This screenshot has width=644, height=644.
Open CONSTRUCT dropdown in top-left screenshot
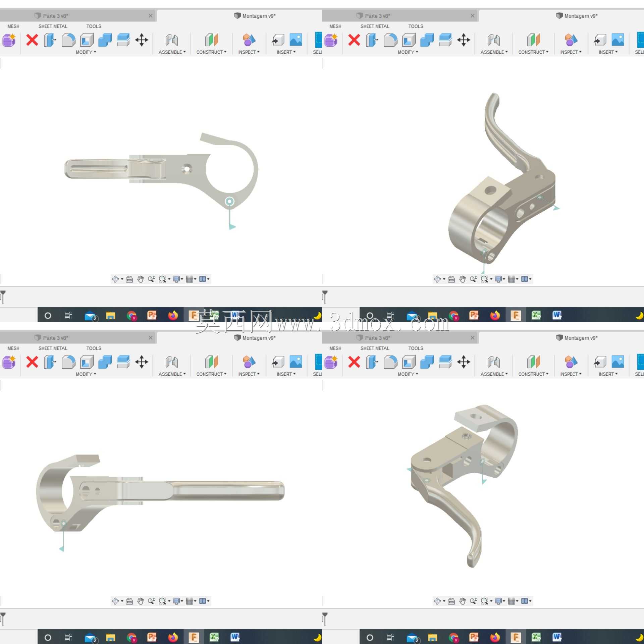click(211, 52)
